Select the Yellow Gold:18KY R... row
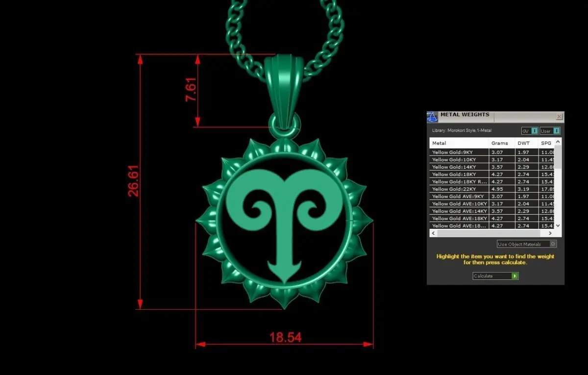This screenshot has width=588, height=375. (x=492, y=182)
